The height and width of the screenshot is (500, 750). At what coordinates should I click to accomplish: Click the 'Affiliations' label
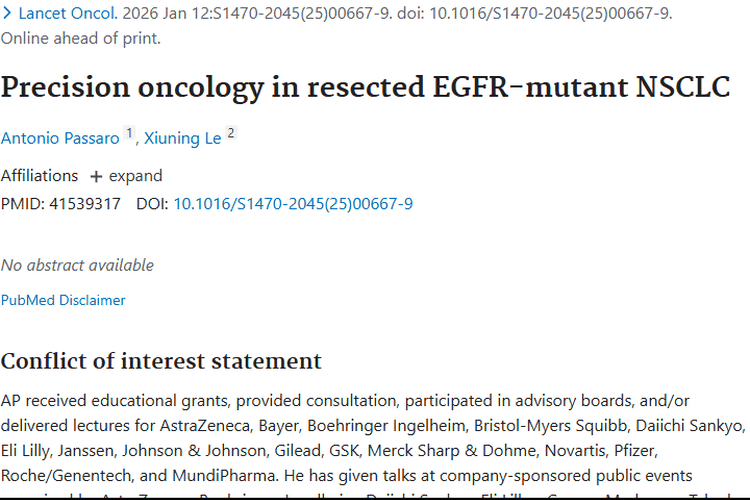coord(39,176)
